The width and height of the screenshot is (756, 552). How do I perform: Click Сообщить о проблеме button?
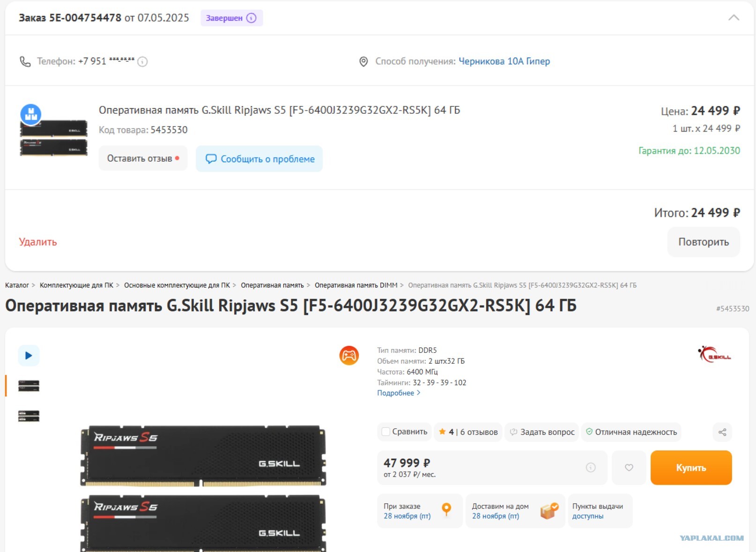click(259, 159)
